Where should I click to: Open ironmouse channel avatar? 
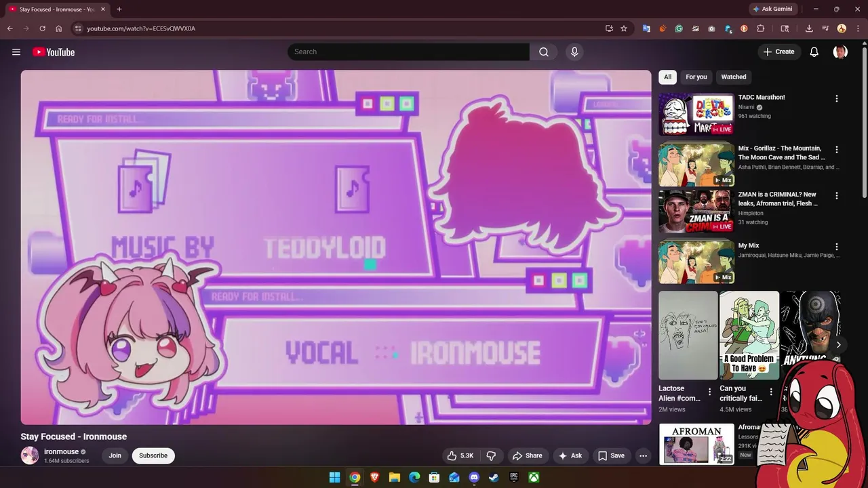pos(30,455)
